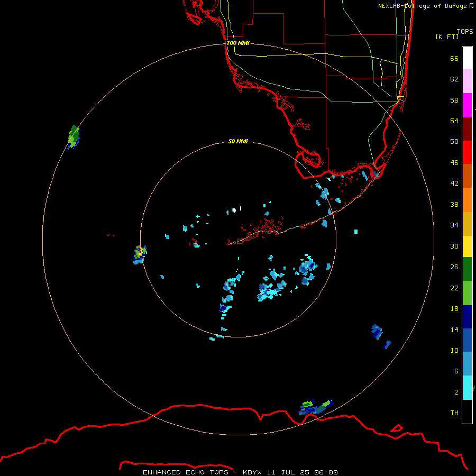Click the yellow-topped echo cell on the 50 NMI ring
The image size is (476, 476).
pyautogui.click(x=140, y=254)
